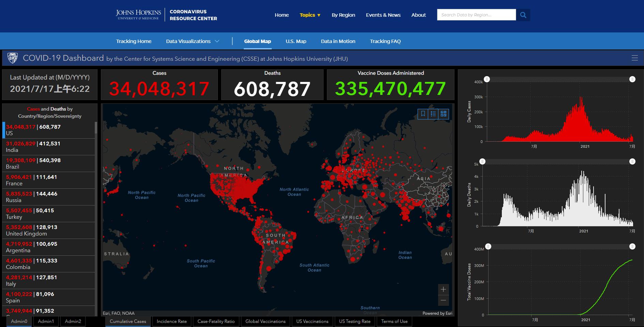The image size is (644, 327).
Task: Click the Last Updated timestamp
Action: tap(50, 89)
